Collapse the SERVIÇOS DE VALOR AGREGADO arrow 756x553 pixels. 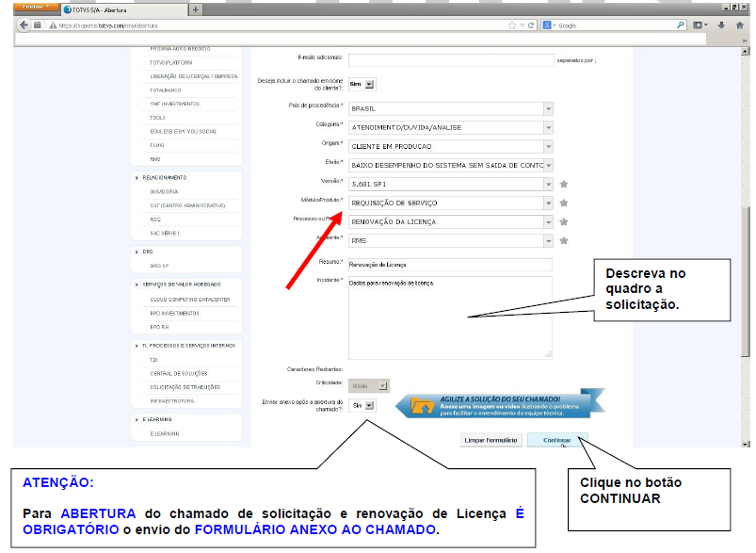pos(137,285)
